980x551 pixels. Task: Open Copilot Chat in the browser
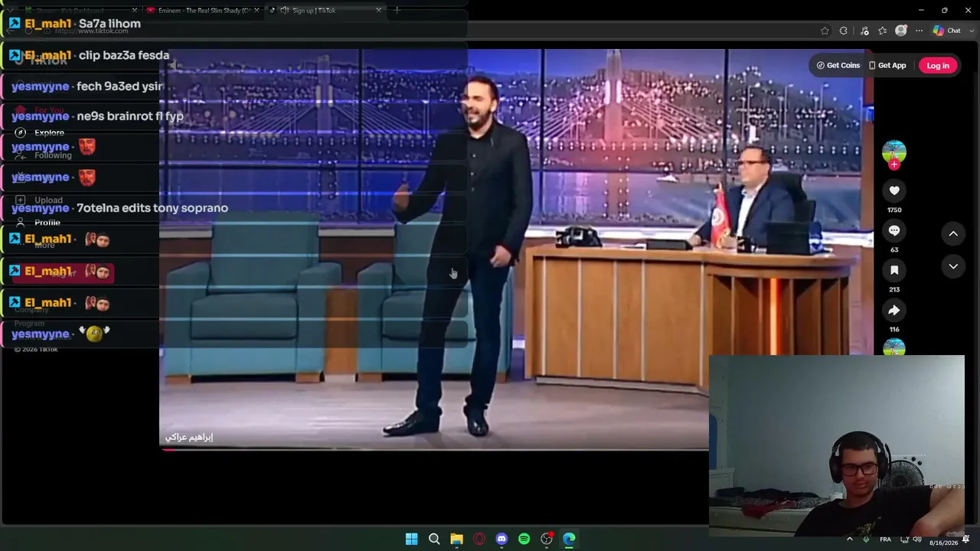pyautogui.click(x=946, y=31)
